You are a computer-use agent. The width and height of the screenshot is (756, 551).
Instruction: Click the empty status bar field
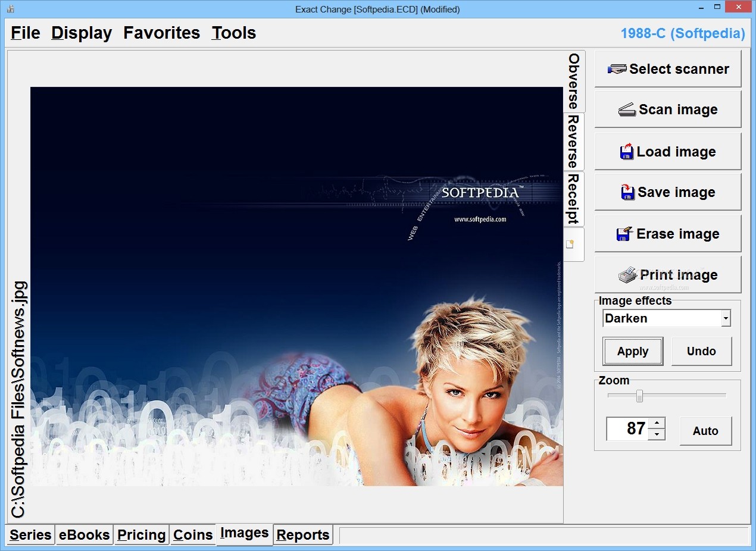(543, 536)
